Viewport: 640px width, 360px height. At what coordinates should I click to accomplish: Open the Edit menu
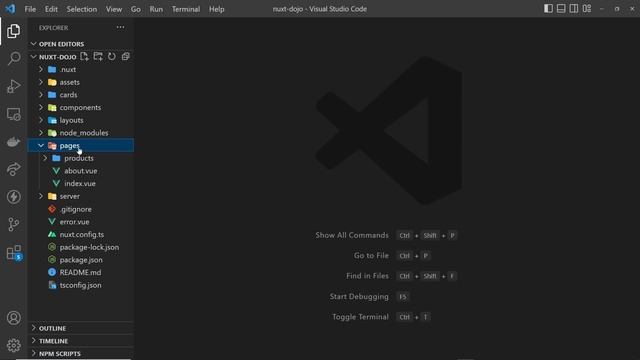(51, 9)
